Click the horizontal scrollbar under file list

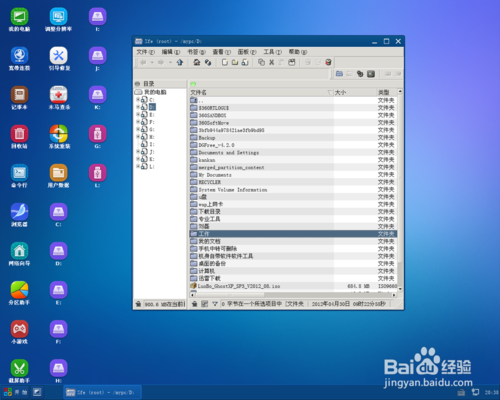pos(293,295)
